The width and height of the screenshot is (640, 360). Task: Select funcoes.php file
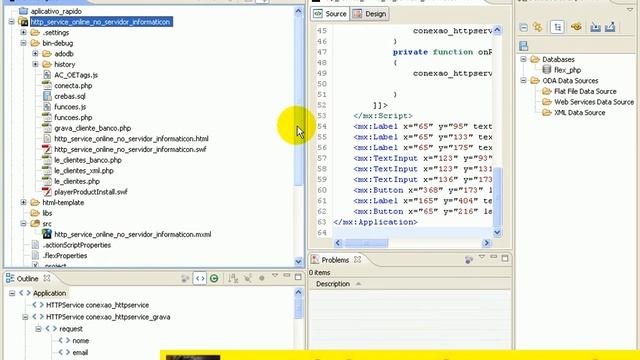point(73,118)
